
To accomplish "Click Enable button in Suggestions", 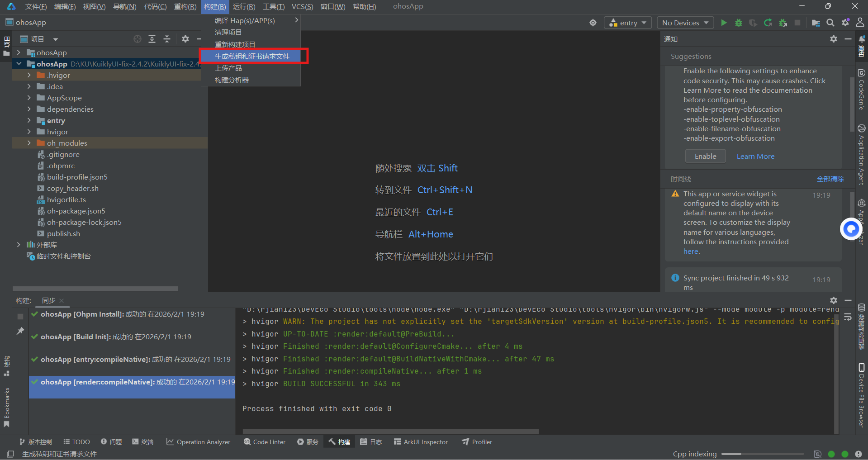I will point(705,156).
